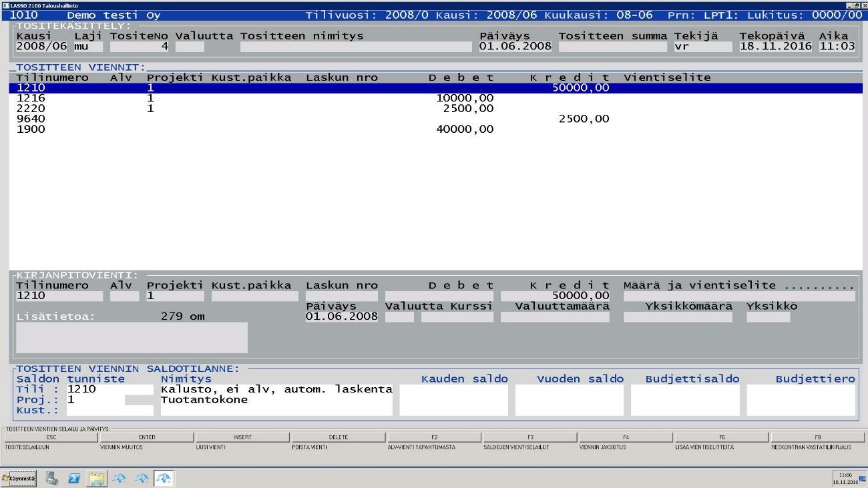
Task: Click the Budjettiero box
Action: coord(801,400)
